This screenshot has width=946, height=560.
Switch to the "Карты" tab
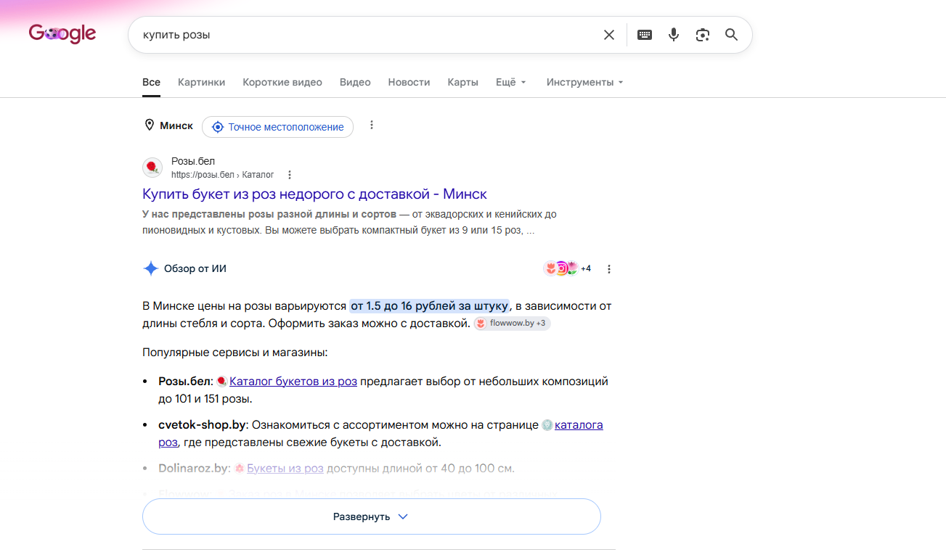pyautogui.click(x=462, y=82)
